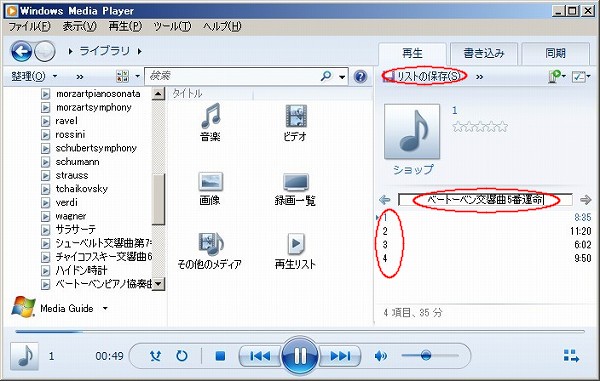The height and width of the screenshot is (381, 600).
Task: Expand hidden toolbar commands next to 整理
Action: click(80, 77)
